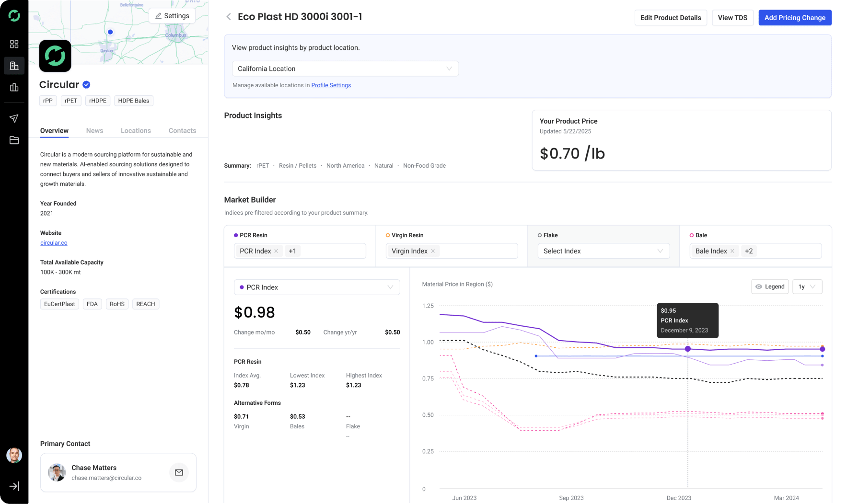
Task: Open the bar chart analytics sidebar icon
Action: tap(14, 87)
